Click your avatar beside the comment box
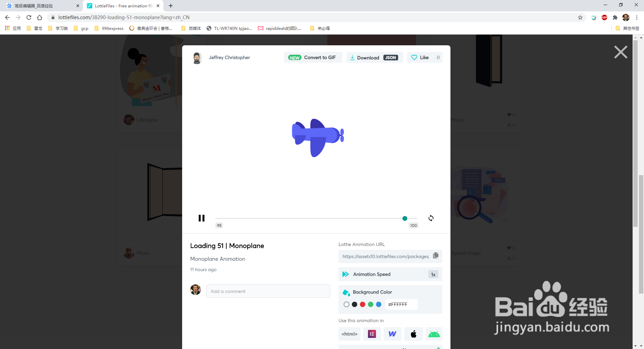Screen dimensions: 644x349 (x=196, y=290)
